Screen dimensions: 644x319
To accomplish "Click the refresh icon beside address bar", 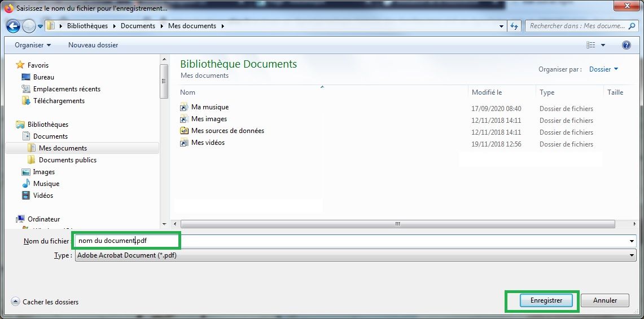I will [514, 26].
